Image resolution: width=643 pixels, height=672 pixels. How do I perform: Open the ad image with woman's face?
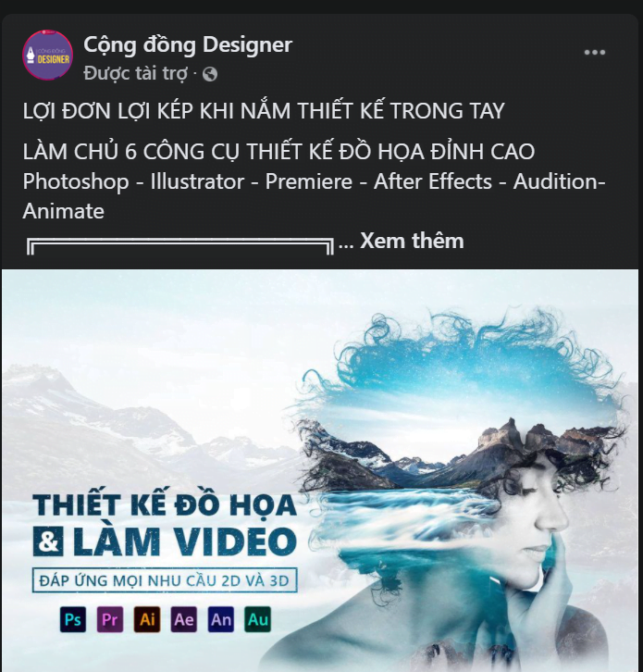[320, 470]
